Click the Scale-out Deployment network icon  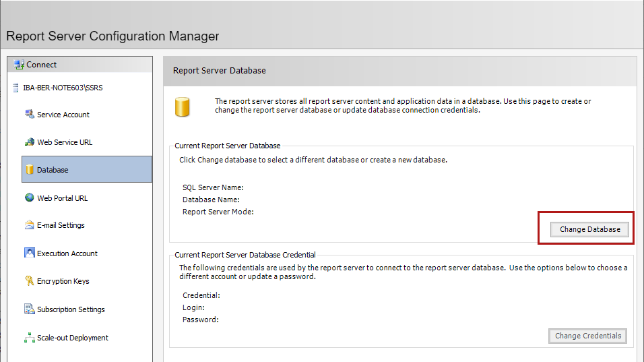tap(29, 338)
